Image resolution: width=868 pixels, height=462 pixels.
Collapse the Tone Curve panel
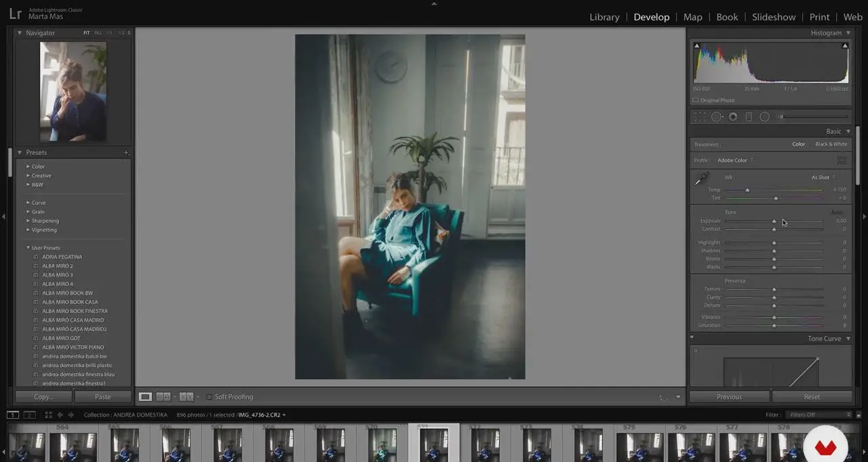click(848, 339)
